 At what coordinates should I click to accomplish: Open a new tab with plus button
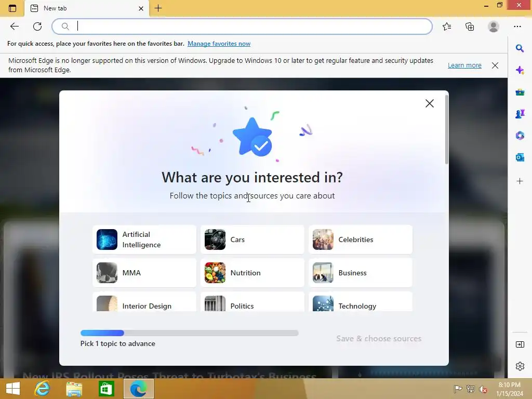(x=158, y=8)
